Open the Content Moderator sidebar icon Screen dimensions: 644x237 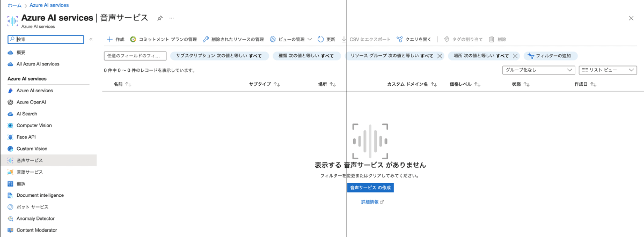11,230
